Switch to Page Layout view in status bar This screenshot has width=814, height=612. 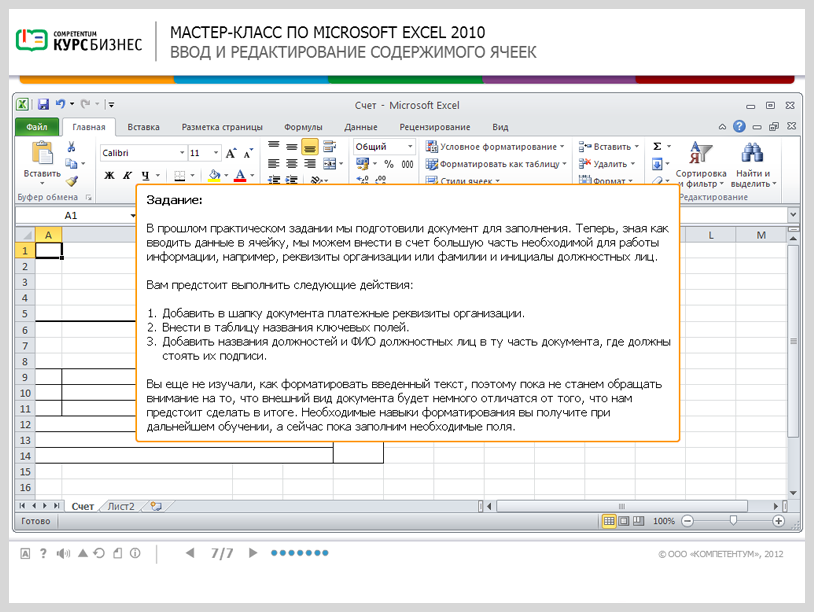624,521
